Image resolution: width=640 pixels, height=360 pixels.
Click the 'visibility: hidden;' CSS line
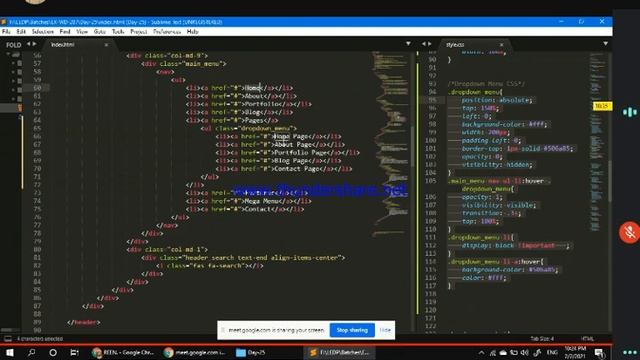pyautogui.click(x=497, y=165)
